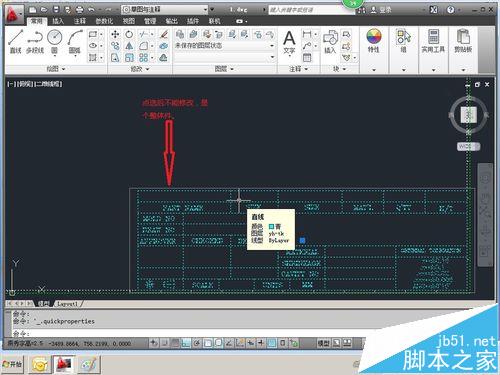
Task: Open Layer Properties manager icon
Action: click(180, 34)
